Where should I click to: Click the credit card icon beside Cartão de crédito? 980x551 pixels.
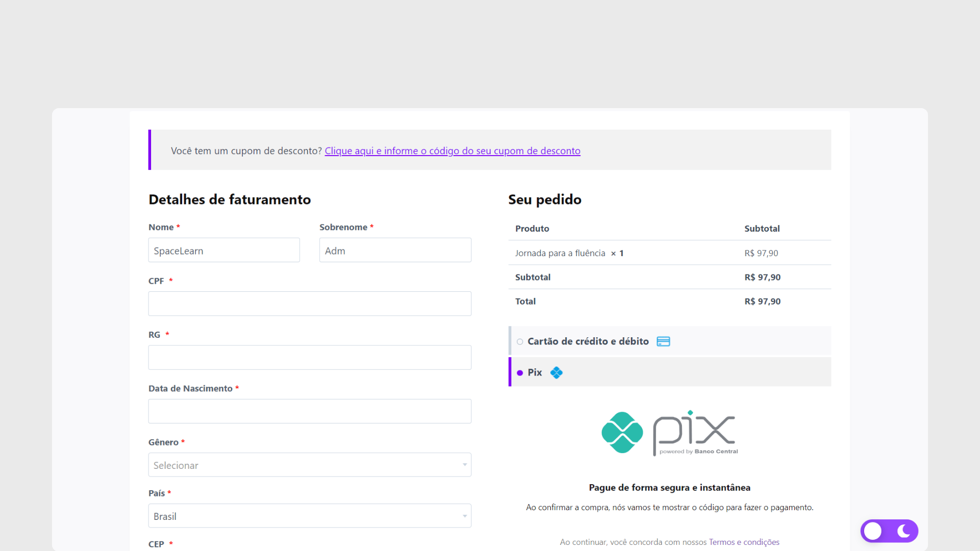663,341
